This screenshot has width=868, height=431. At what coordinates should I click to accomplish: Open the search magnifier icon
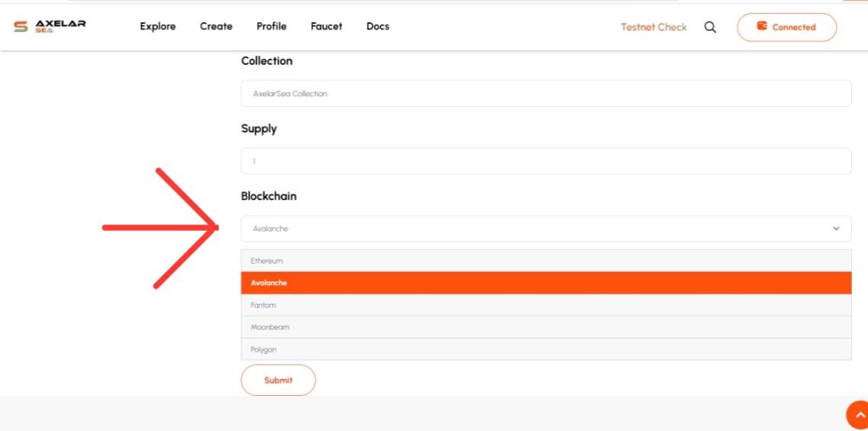pyautogui.click(x=710, y=27)
